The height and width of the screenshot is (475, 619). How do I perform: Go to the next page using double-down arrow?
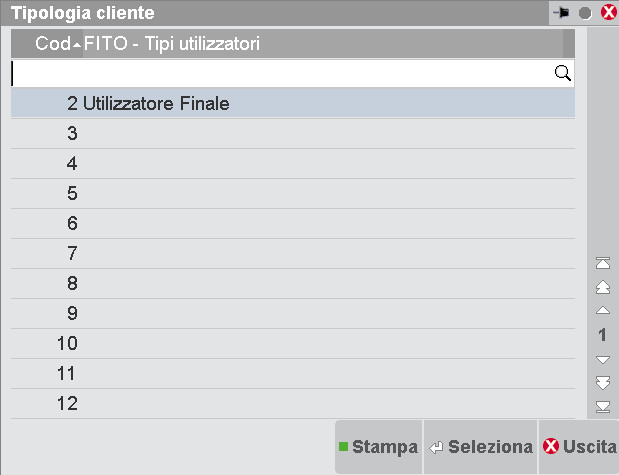tap(602, 383)
